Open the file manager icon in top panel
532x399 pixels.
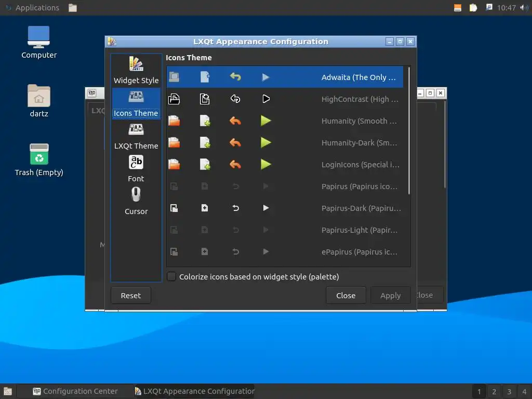[x=73, y=7]
